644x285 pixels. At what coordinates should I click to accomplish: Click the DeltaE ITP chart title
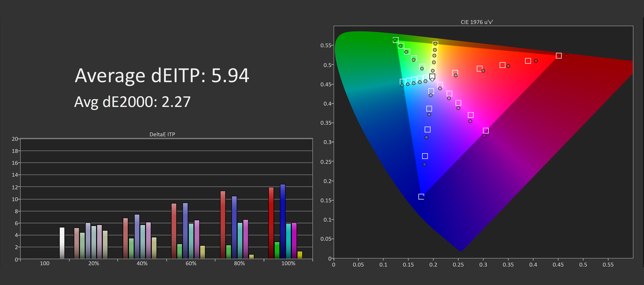162,134
